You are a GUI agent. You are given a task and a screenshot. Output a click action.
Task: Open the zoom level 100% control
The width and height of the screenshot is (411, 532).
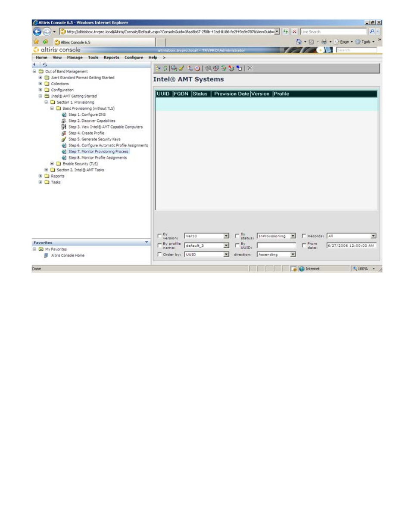(x=363, y=269)
